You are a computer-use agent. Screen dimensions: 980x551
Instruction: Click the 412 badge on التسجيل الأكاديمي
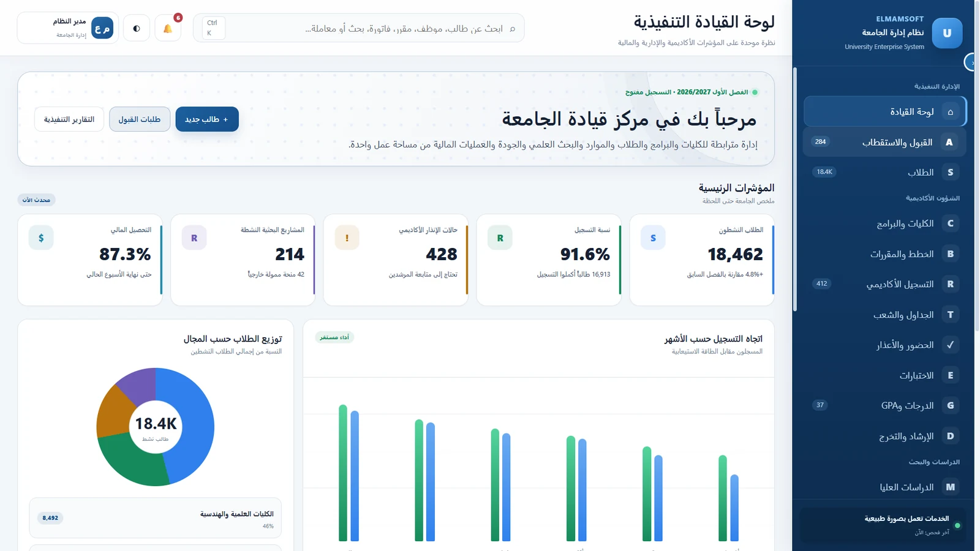(x=822, y=283)
